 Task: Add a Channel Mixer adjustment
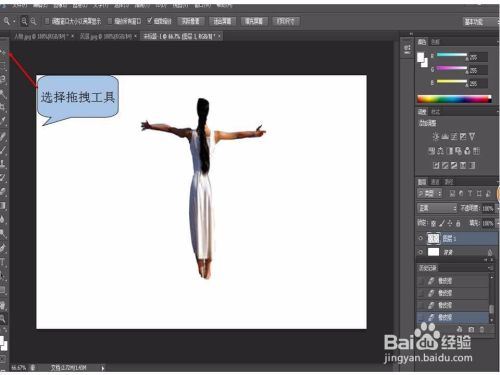pos(467,151)
